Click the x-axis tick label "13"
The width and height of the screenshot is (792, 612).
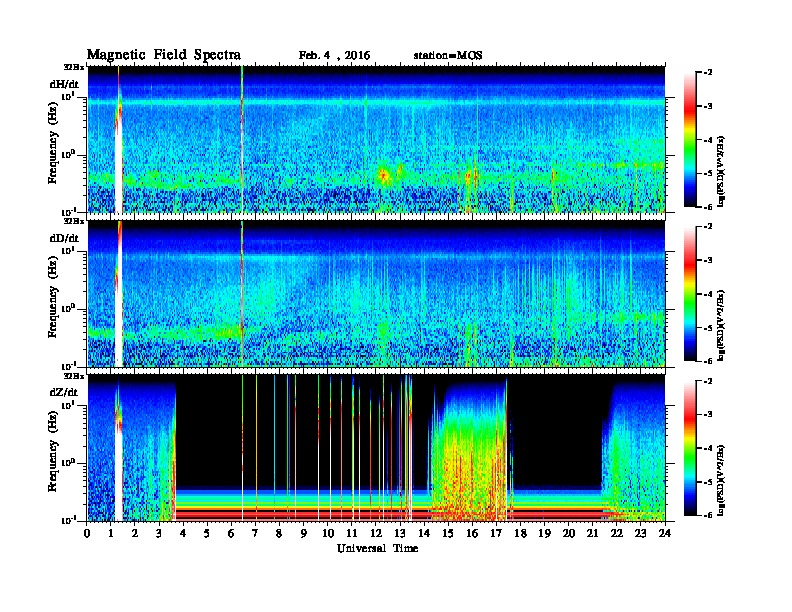point(400,533)
